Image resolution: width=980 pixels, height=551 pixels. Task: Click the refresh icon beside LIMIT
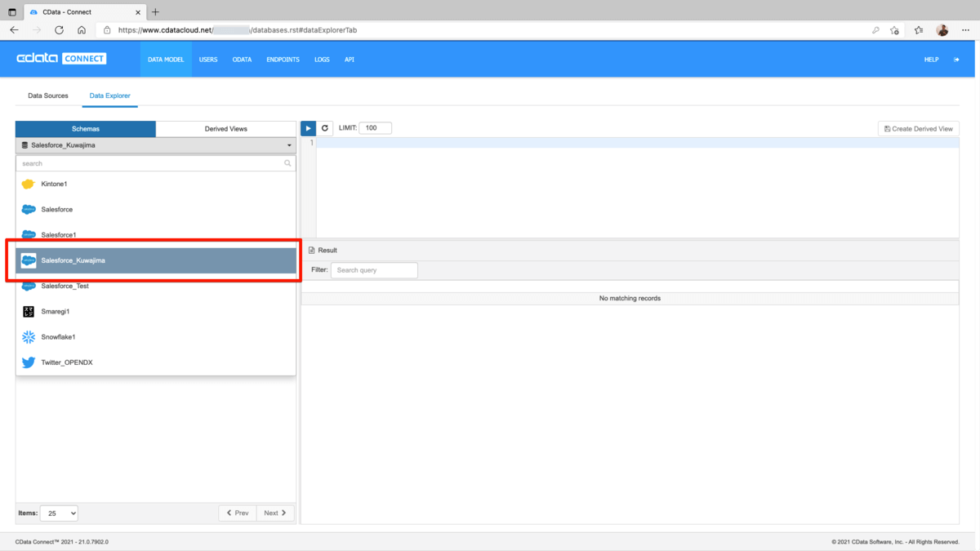pyautogui.click(x=324, y=128)
